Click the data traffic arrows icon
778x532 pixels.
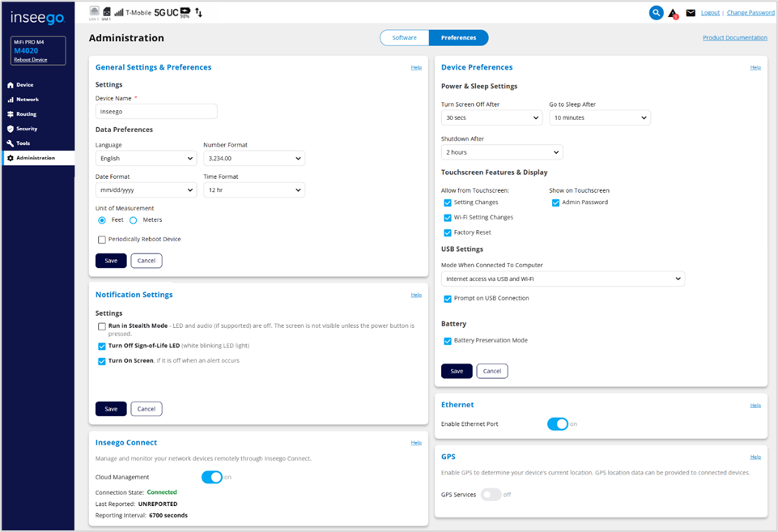pos(199,13)
